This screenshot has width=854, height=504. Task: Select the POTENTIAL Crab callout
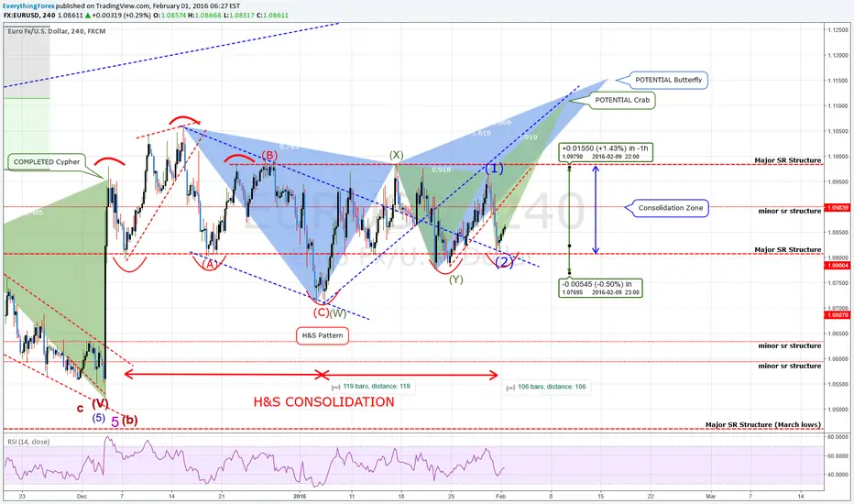[622, 100]
